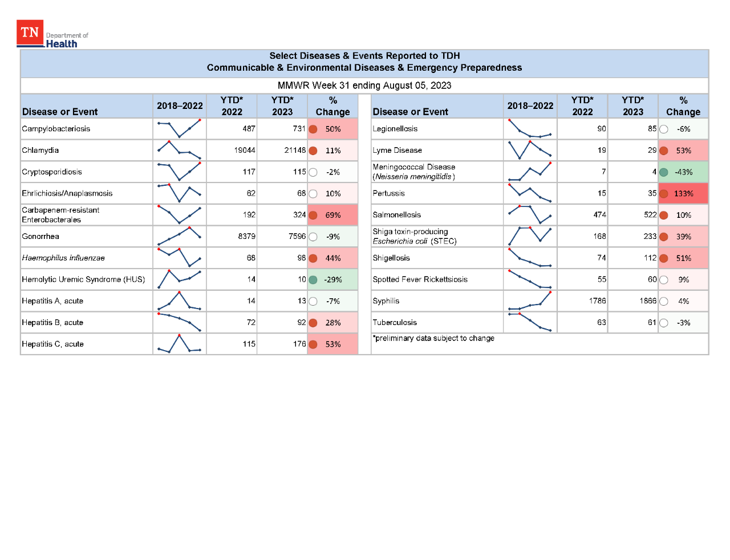Click the '*preliminary data subject to change' footnote
The width and height of the screenshot is (730, 560).
pos(433,338)
